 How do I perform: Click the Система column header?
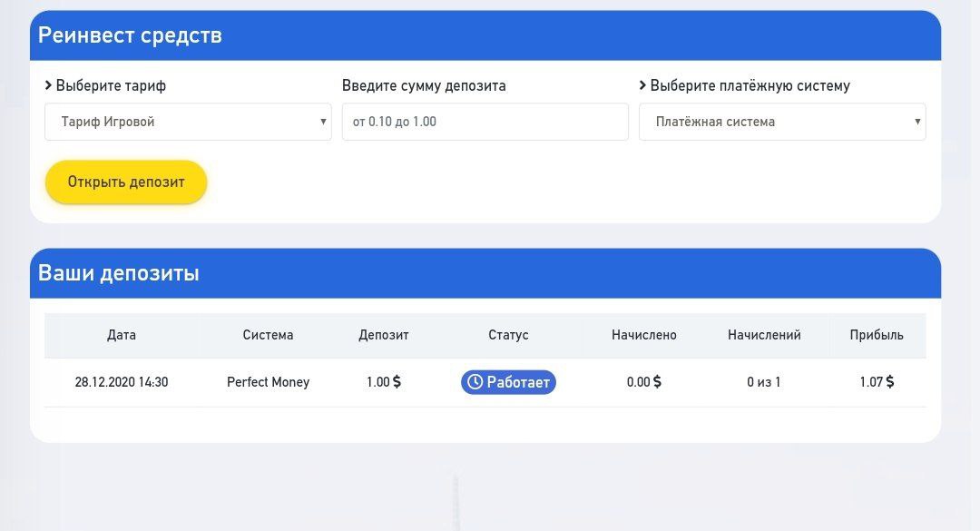click(268, 335)
